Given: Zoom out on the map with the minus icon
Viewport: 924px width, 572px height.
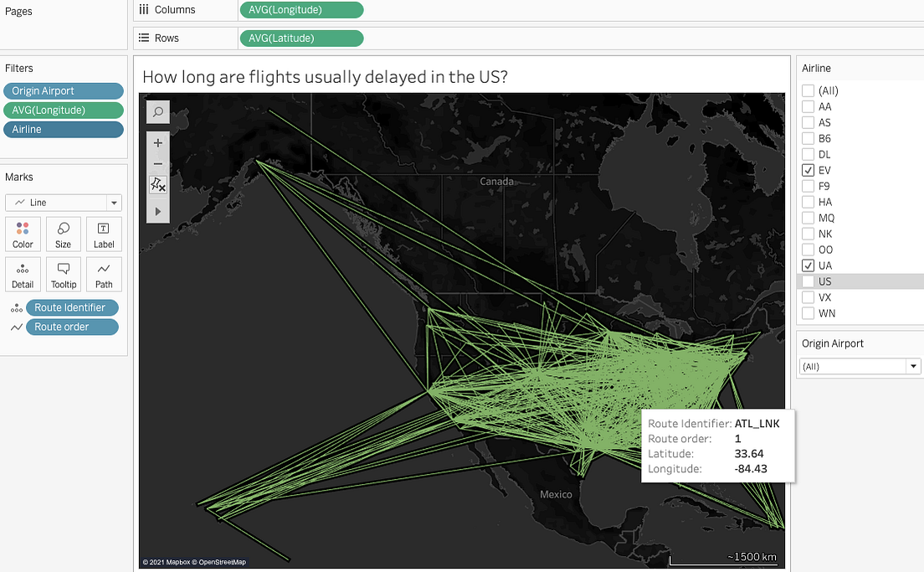Looking at the screenshot, I should (158, 164).
